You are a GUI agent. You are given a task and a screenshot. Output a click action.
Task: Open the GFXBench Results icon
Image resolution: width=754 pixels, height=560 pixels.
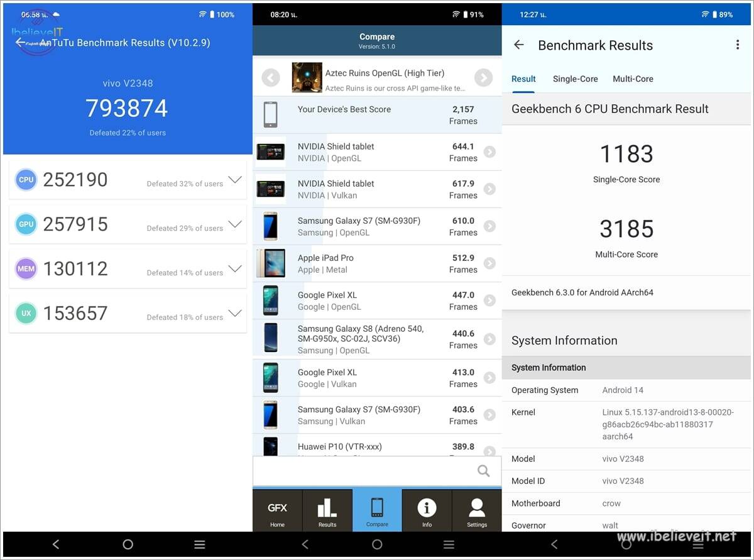(x=327, y=512)
